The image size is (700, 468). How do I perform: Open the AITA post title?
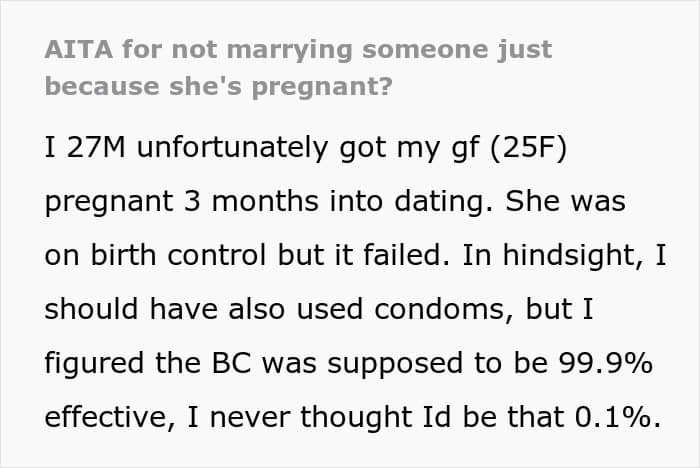pyautogui.click(x=298, y=66)
